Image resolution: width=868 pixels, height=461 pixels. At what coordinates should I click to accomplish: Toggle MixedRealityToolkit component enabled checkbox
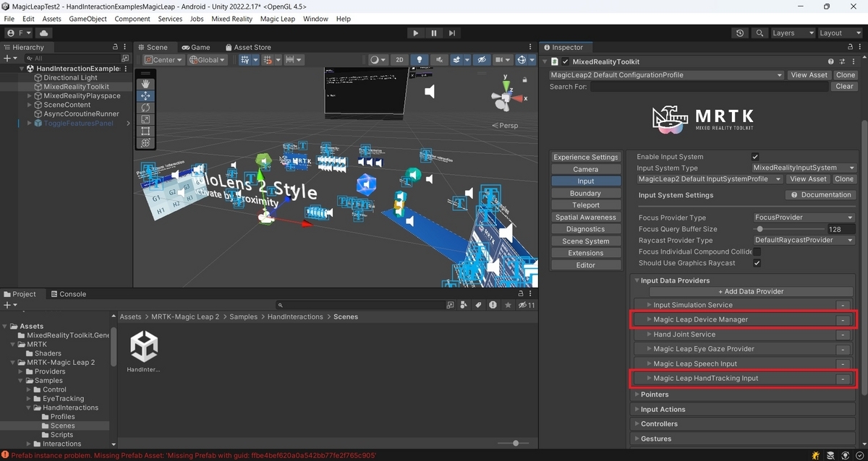(x=566, y=62)
